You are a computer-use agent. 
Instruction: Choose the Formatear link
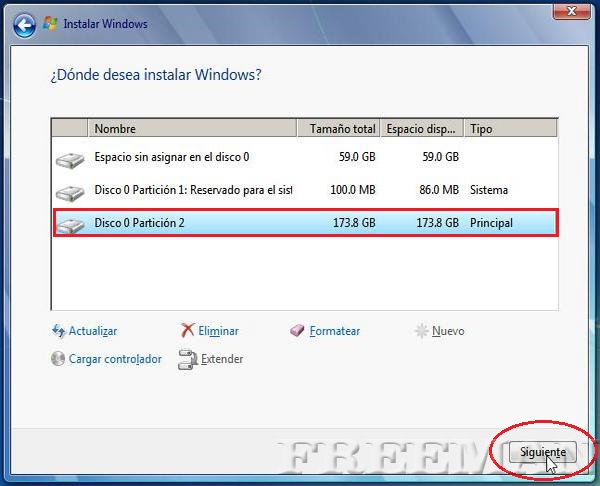point(335,331)
